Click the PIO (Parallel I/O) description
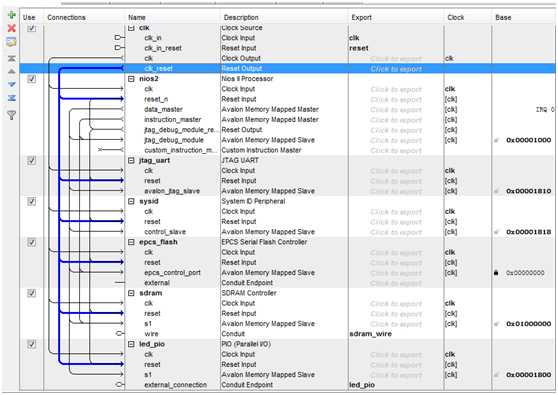 [x=246, y=344]
